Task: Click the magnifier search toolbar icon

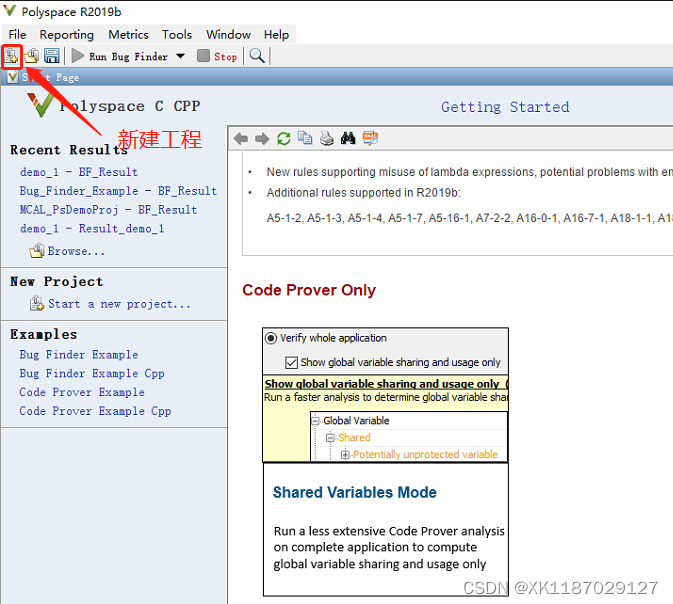Action: click(x=257, y=56)
